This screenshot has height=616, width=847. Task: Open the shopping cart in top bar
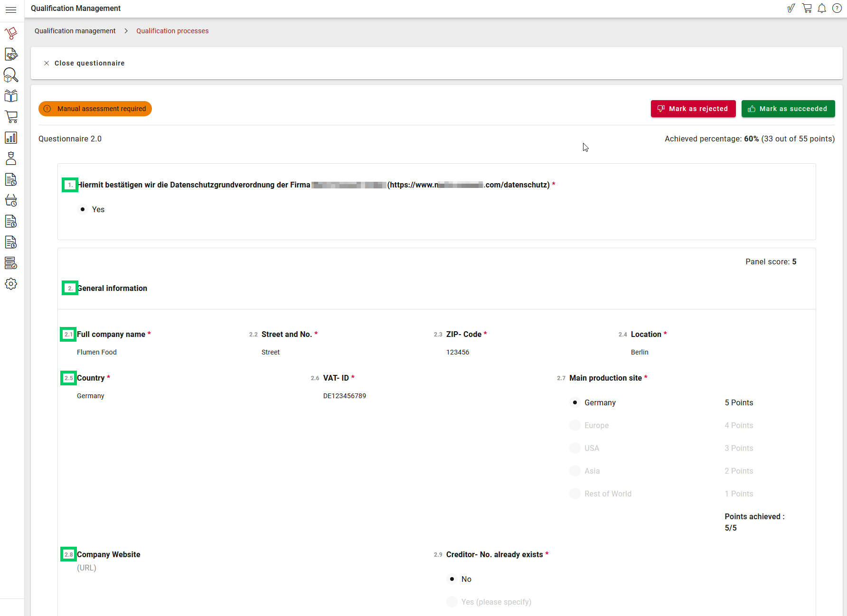click(807, 9)
